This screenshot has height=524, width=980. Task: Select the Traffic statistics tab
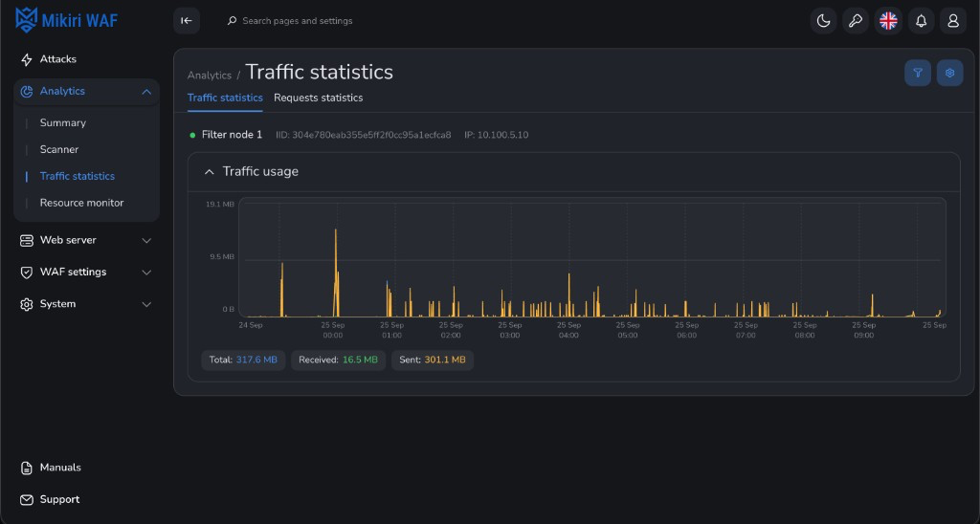(225, 98)
